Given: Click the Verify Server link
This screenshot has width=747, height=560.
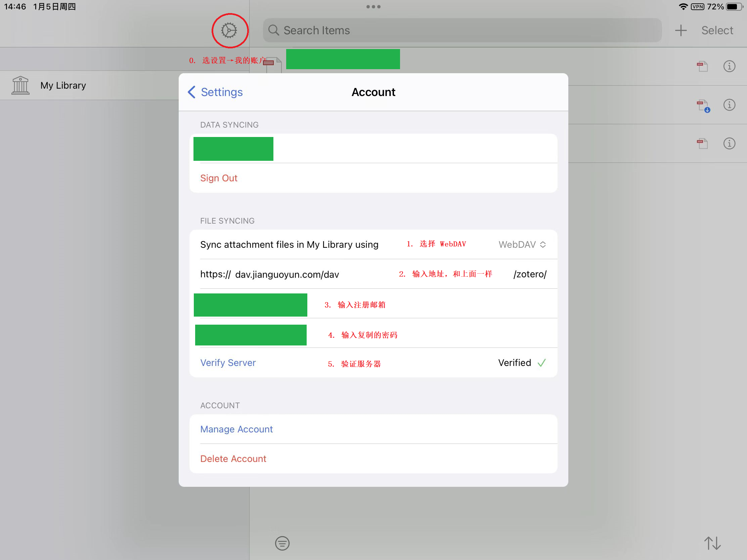Looking at the screenshot, I should coord(229,362).
